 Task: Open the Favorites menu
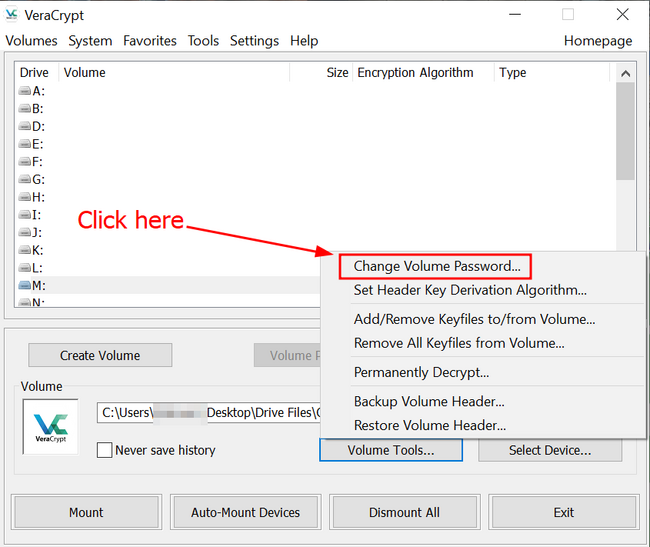pos(150,41)
